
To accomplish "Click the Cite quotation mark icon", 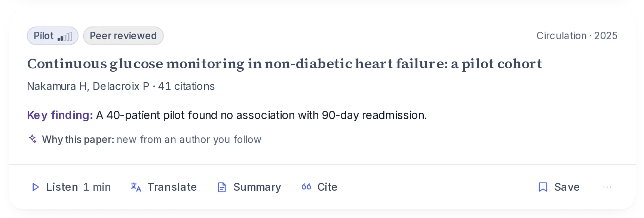I will coord(306,187).
